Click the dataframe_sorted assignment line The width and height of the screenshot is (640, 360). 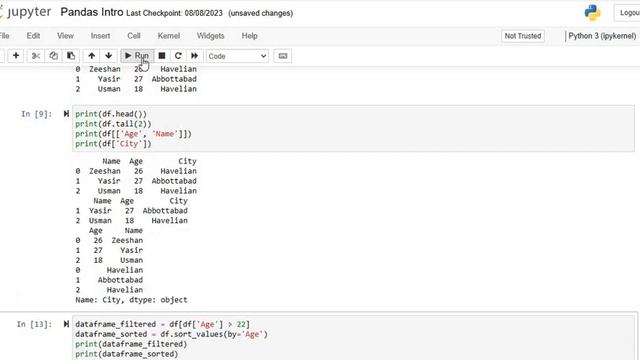coord(171,334)
